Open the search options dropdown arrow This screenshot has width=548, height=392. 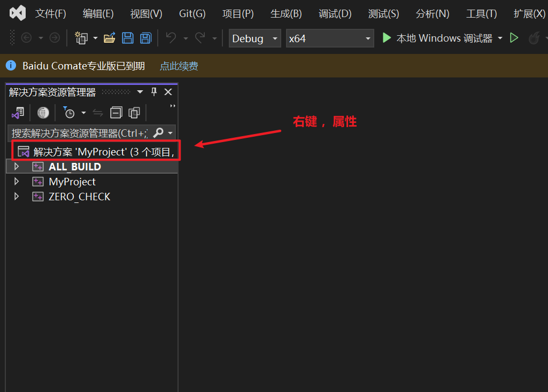tap(170, 133)
